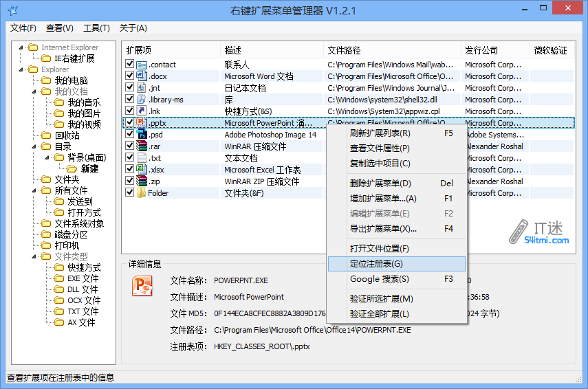Click the .xlsx Excel icon

[x=142, y=169]
